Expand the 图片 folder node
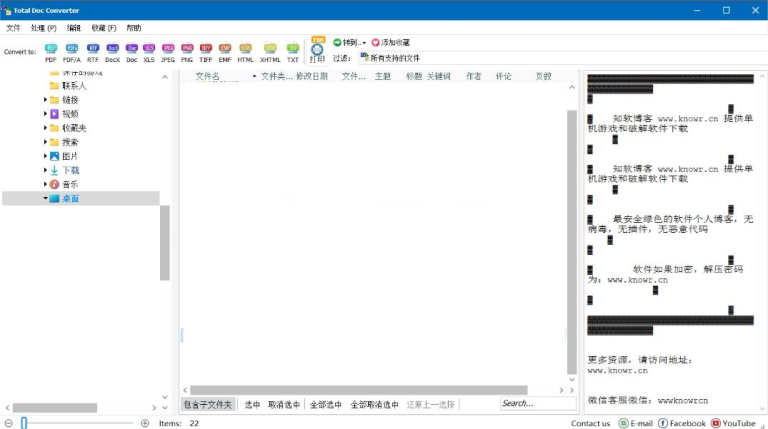Viewport: 768px width, 429px height. pyautogui.click(x=45, y=156)
